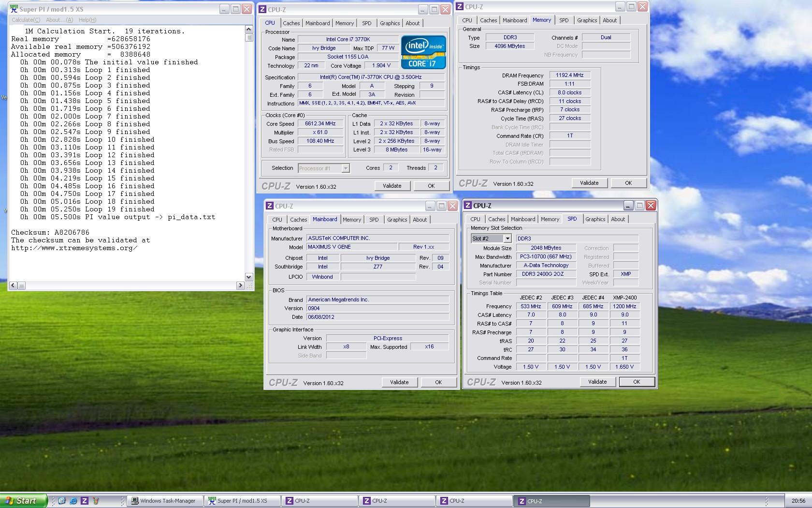Viewport: 812px width, 508px height.
Task: Click Show Desktop quick launch icon
Action: pos(62,501)
